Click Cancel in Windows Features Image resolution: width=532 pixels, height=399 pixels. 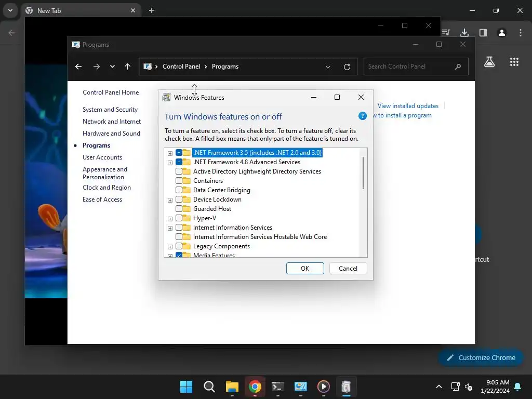pos(348,269)
